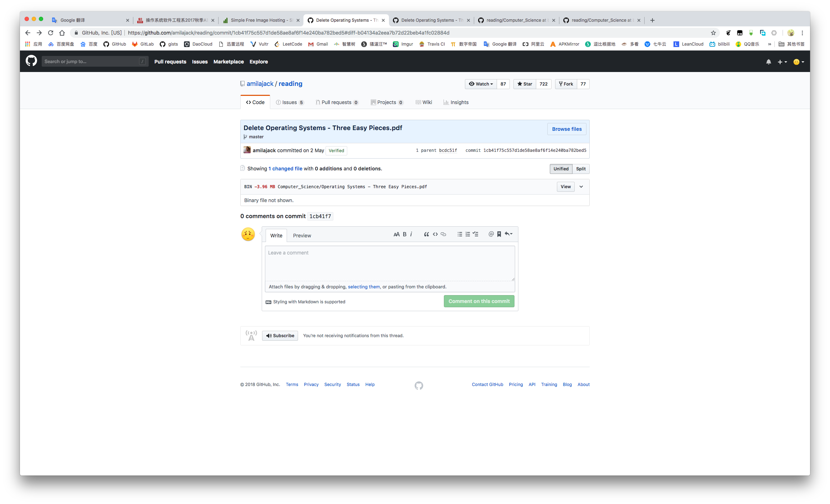
Task: Click the Fork icon for this repository
Action: (565, 84)
